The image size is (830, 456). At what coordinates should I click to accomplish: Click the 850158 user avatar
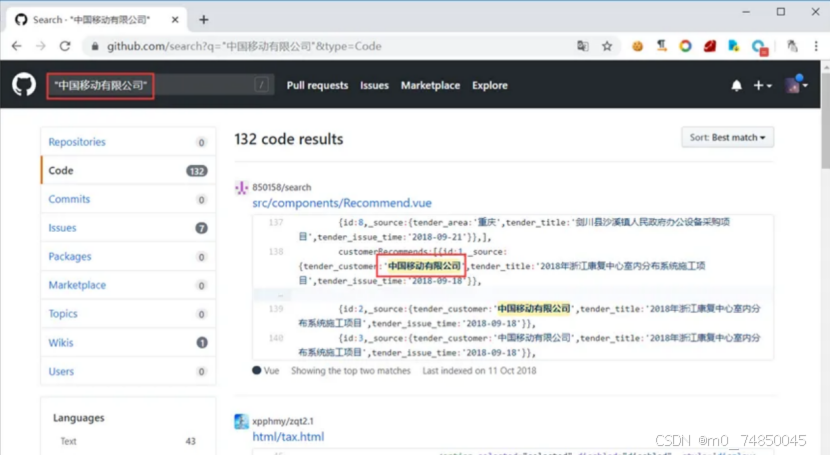click(x=241, y=187)
